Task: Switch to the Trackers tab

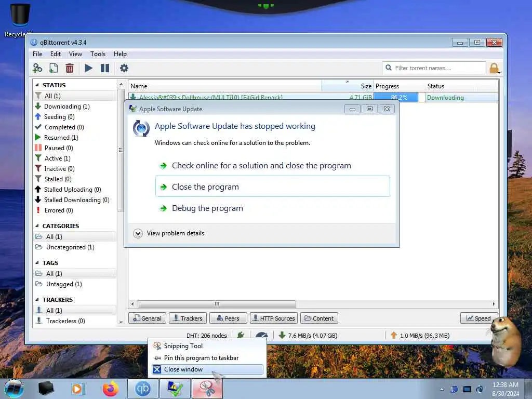Action: 188,318
